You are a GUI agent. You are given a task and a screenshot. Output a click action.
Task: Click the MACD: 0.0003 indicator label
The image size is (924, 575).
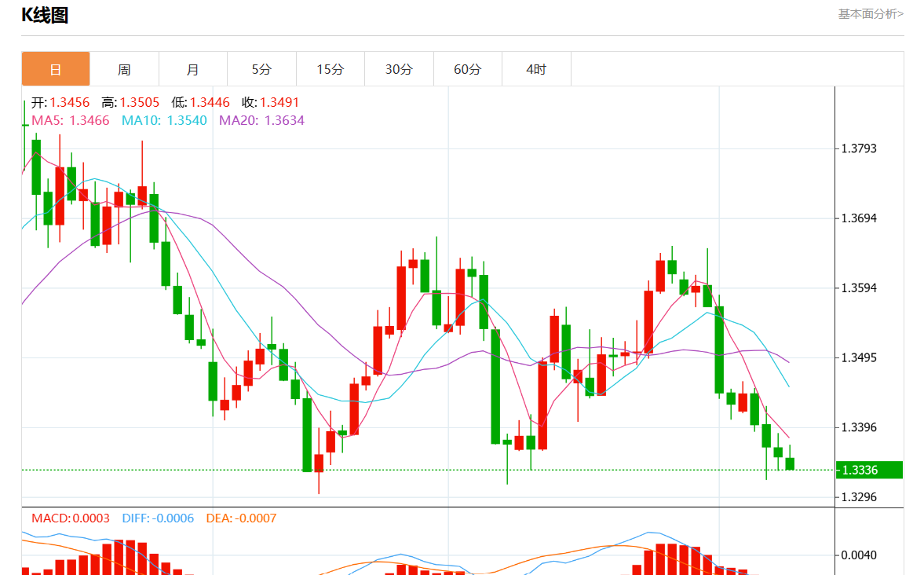(71, 518)
